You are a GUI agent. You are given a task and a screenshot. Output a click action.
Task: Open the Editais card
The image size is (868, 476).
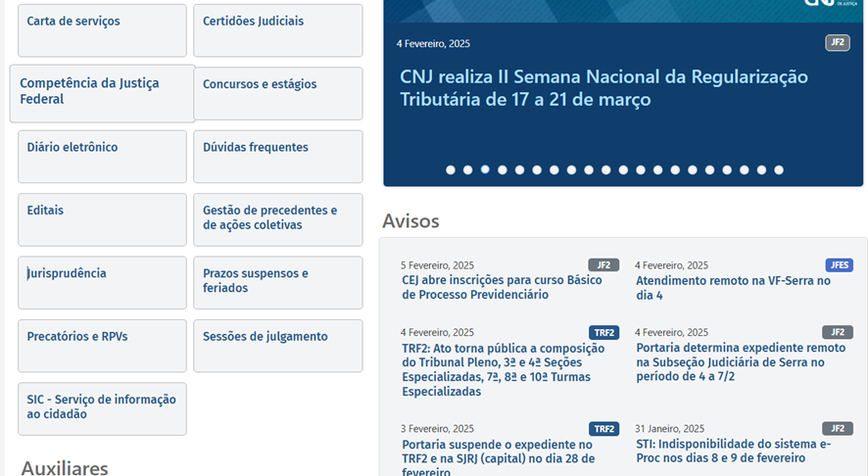(x=102, y=219)
